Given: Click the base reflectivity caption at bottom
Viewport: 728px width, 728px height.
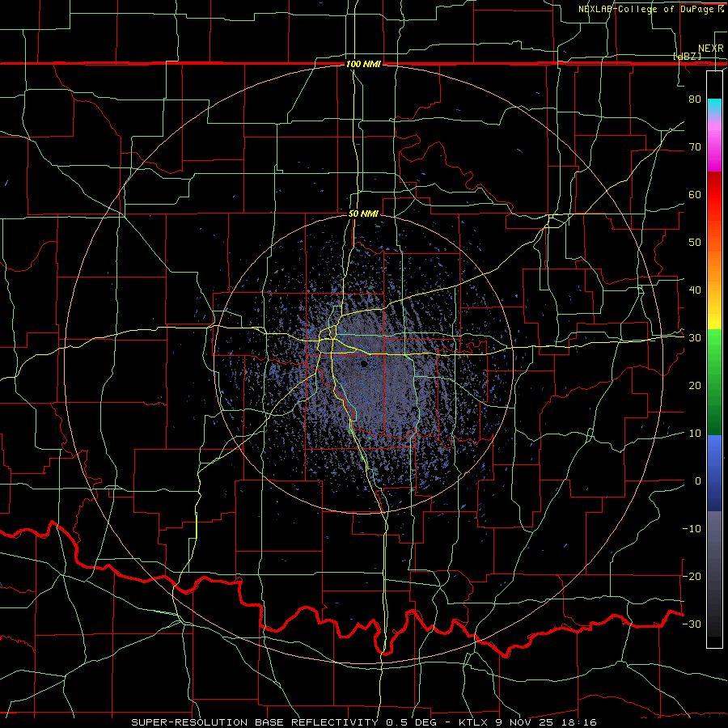Looking at the screenshot, I should [x=363, y=722].
